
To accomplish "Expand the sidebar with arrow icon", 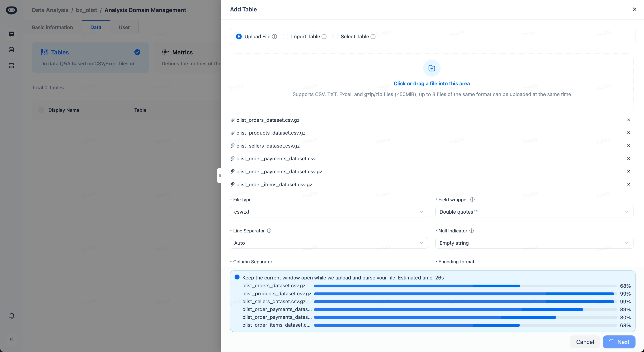I will [x=11, y=339].
